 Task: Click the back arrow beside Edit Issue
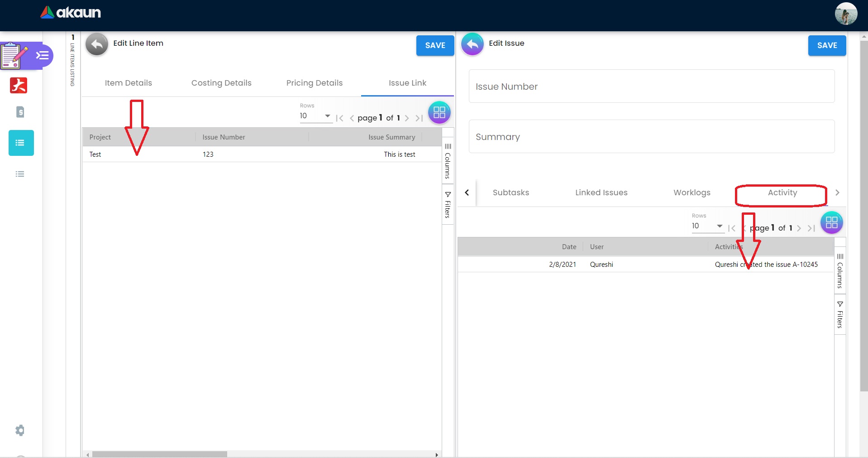(472, 44)
